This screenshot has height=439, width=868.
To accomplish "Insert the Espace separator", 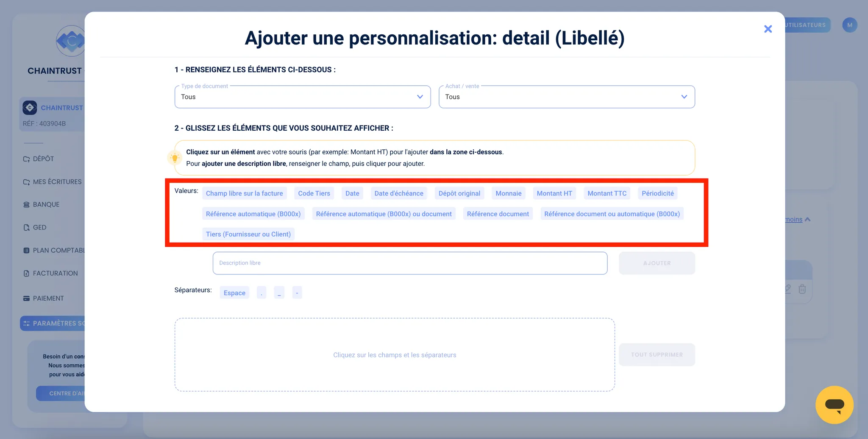I will pyautogui.click(x=234, y=293).
